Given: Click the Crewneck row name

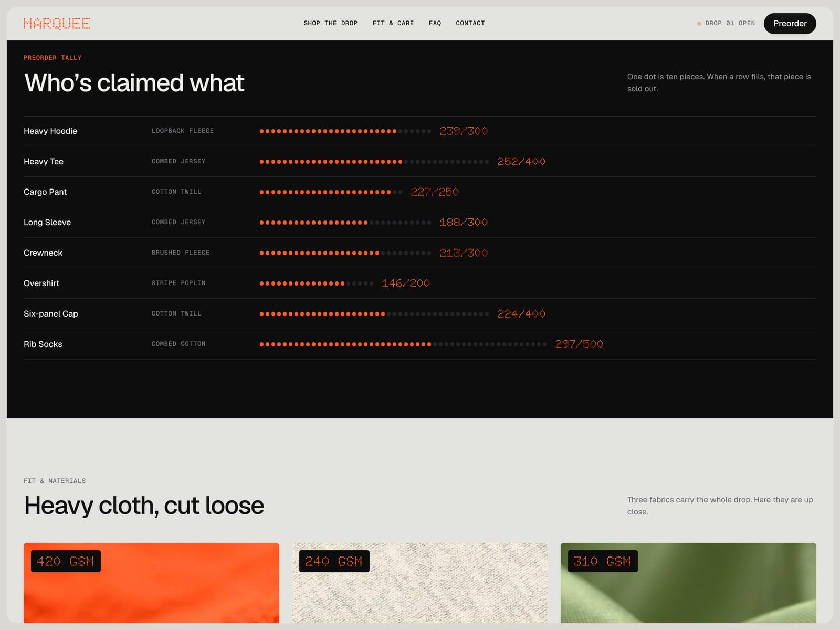Looking at the screenshot, I should [x=43, y=253].
